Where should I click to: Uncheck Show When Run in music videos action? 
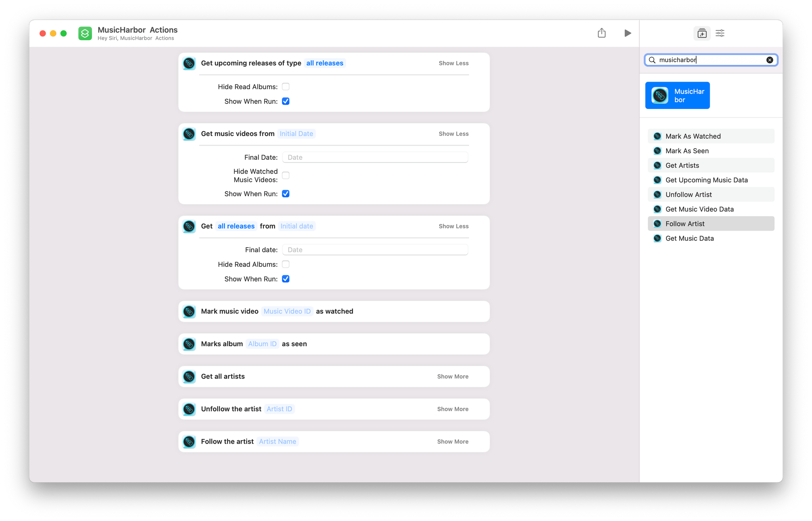(285, 193)
